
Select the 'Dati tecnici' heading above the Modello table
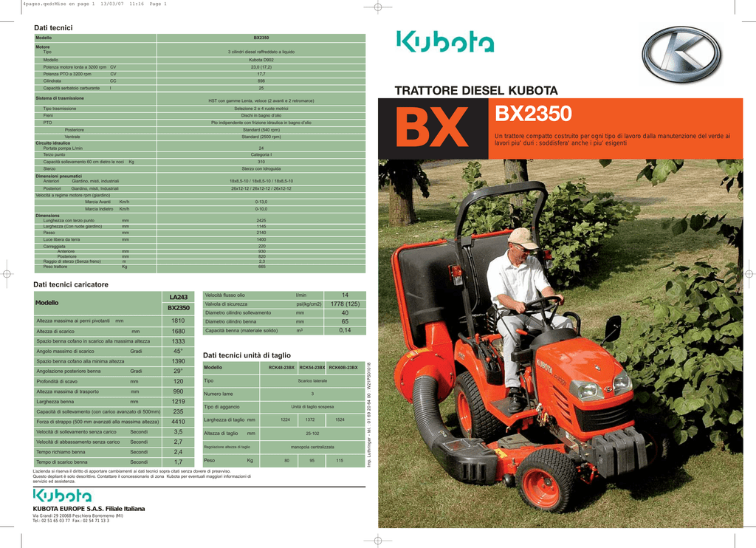[53, 28]
